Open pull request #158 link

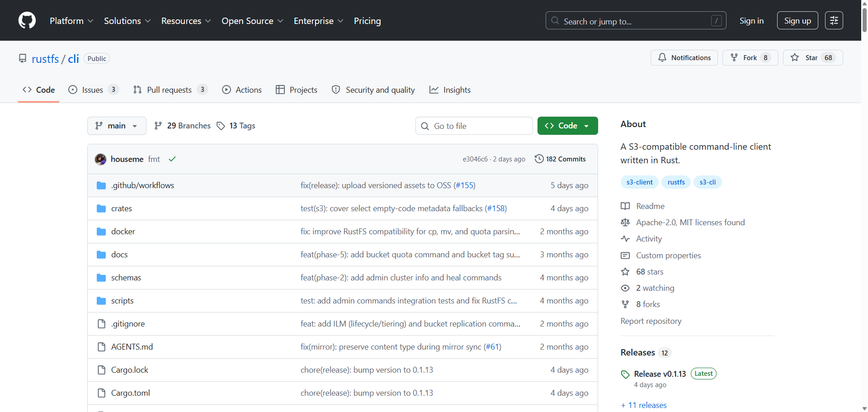pyautogui.click(x=496, y=208)
